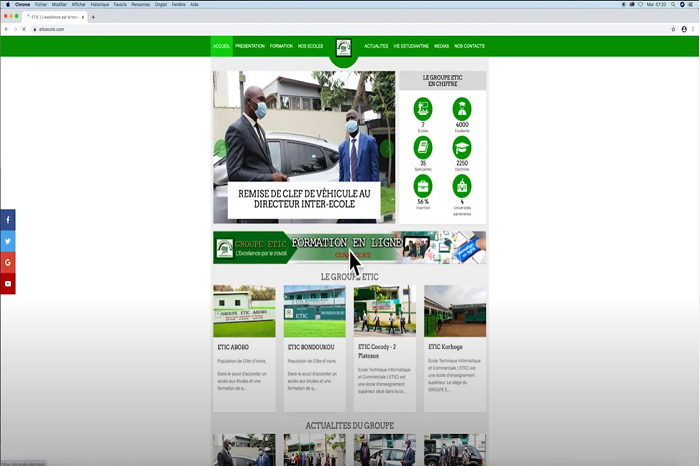Stop loading the page

(24, 29)
